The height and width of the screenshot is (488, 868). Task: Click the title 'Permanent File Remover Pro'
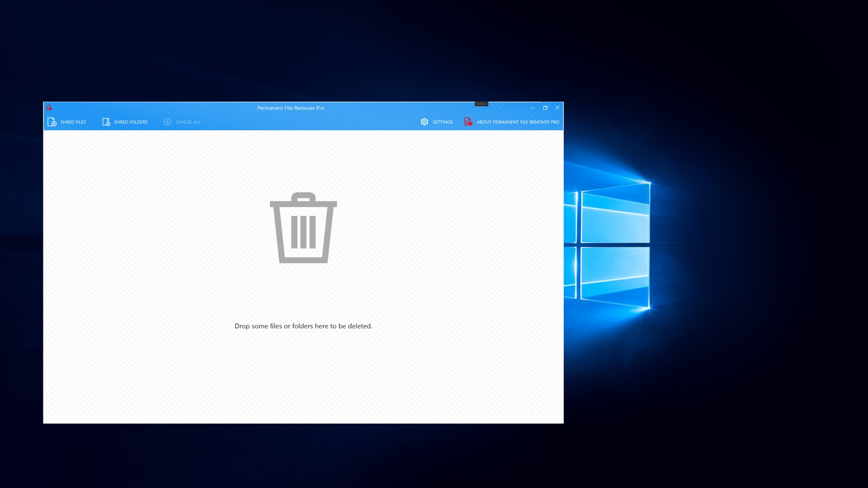tap(290, 107)
